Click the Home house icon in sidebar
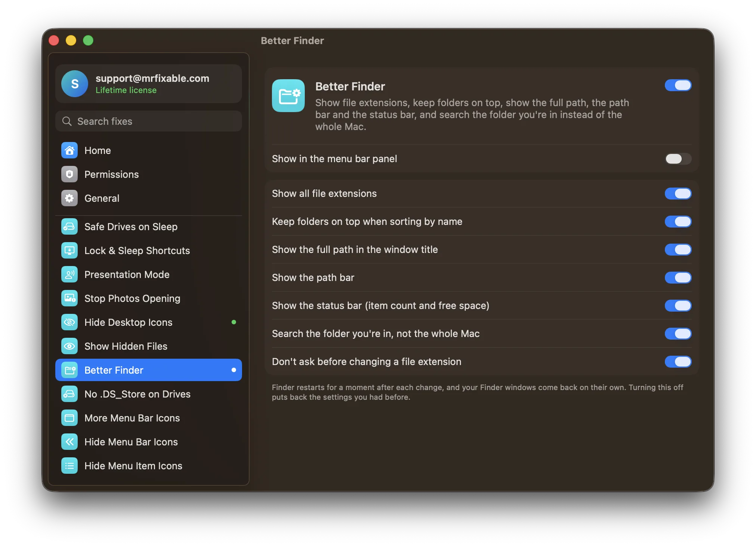Image resolution: width=756 pixels, height=547 pixels. (69, 150)
